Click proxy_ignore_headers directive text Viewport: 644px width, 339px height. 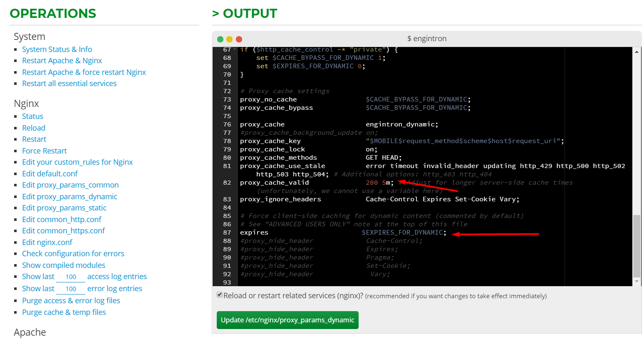tap(280, 199)
